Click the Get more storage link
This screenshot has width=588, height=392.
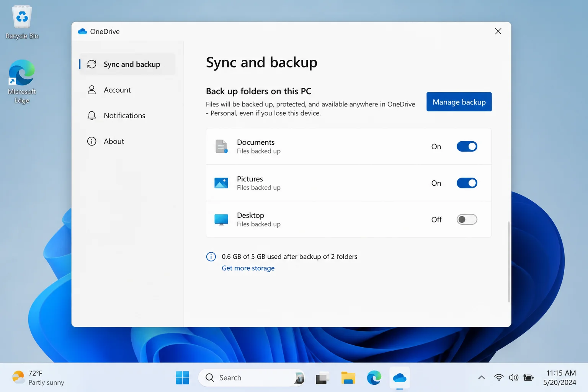248,268
